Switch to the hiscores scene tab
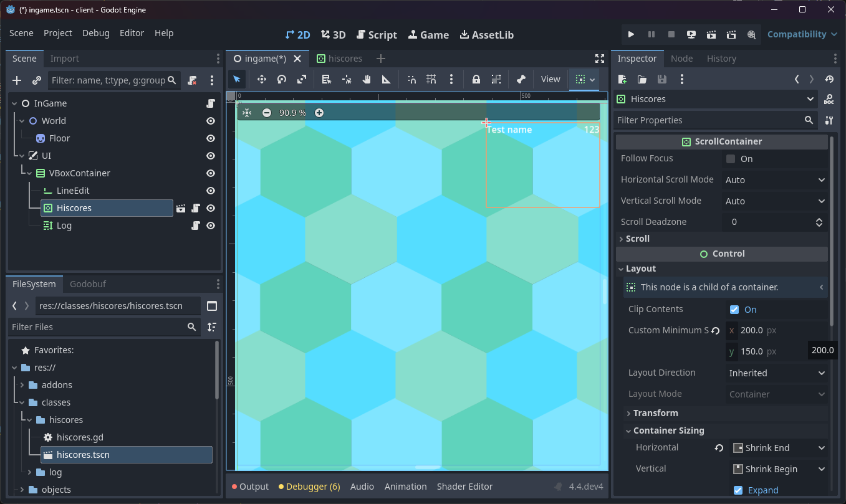 339,59
